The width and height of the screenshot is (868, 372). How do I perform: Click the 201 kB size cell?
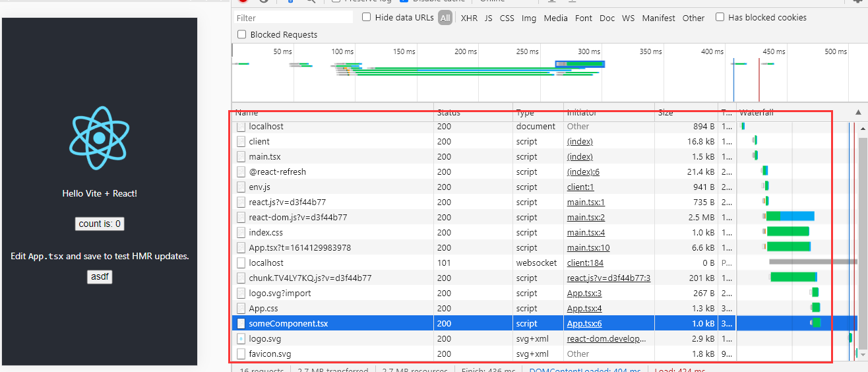point(686,278)
